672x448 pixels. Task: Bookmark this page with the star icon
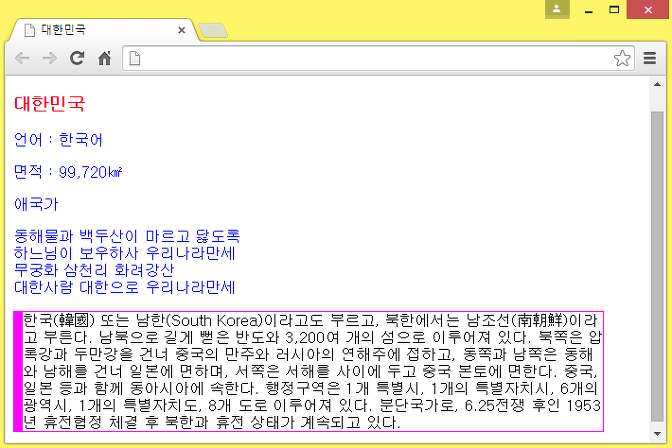click(x=622, y=58)
